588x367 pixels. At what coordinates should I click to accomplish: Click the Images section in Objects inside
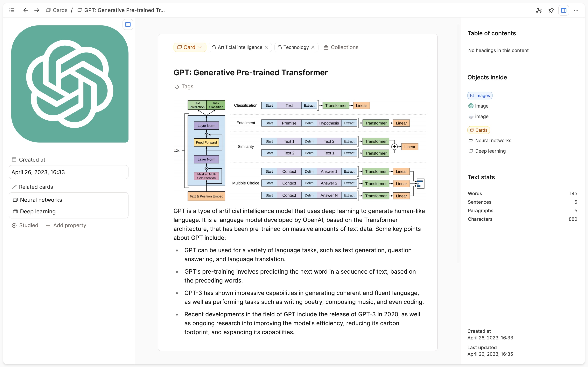(x=480, y=96)
